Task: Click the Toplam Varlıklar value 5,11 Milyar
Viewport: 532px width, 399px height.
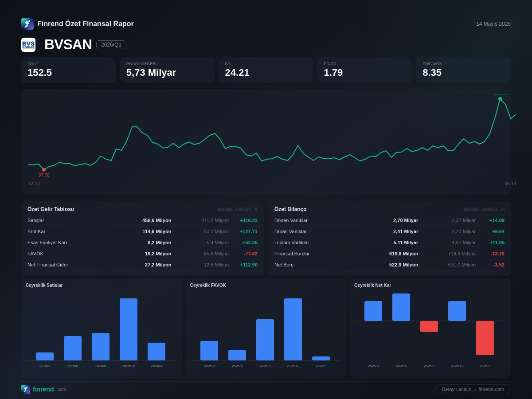Action: (406, 243)
